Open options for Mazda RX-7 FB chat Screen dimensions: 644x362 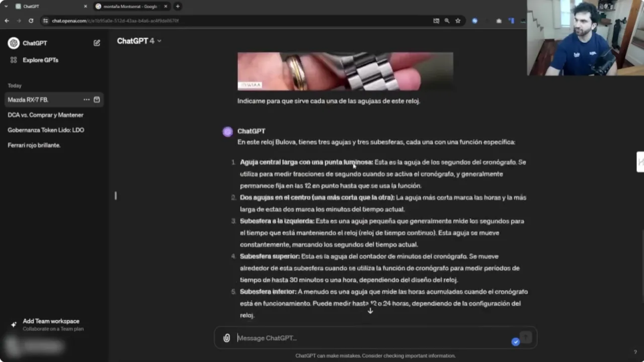(x=87, y=100)
